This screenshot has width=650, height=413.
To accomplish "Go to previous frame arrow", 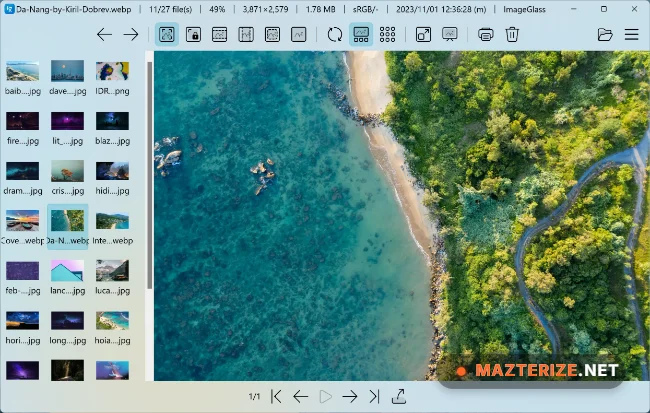I will pos(301,397).
